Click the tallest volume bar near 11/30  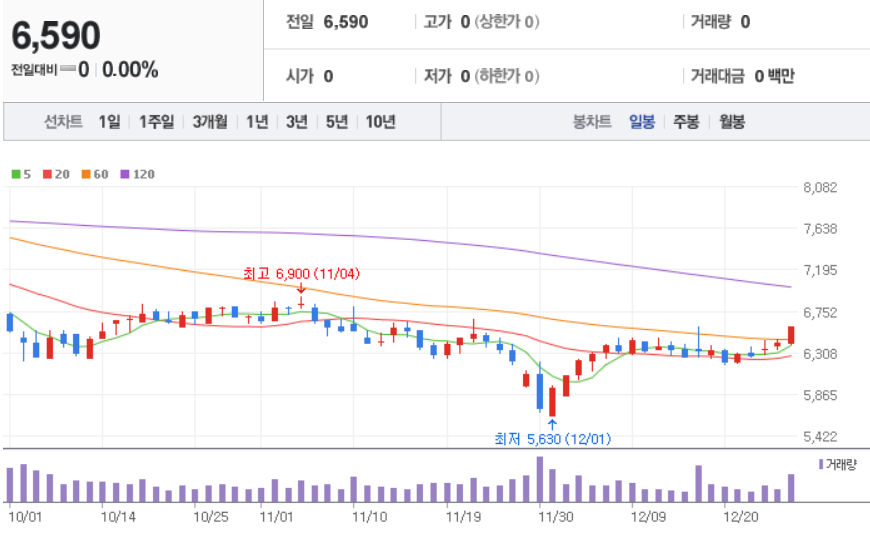[540, 479]
